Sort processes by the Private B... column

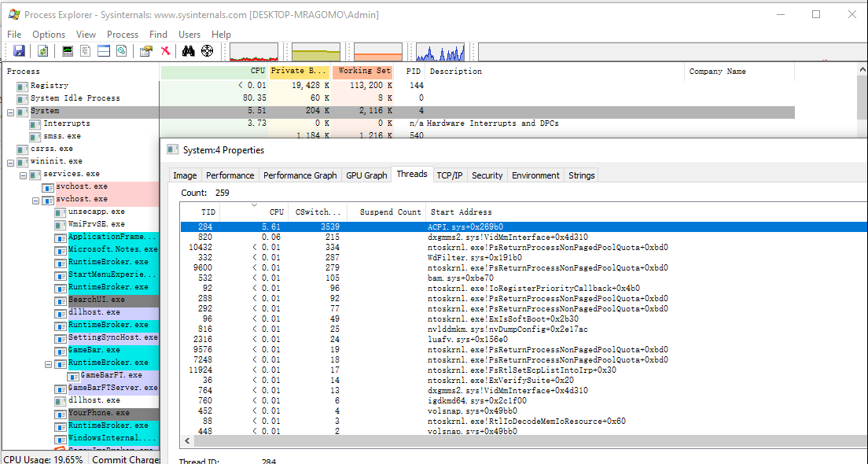299,71
